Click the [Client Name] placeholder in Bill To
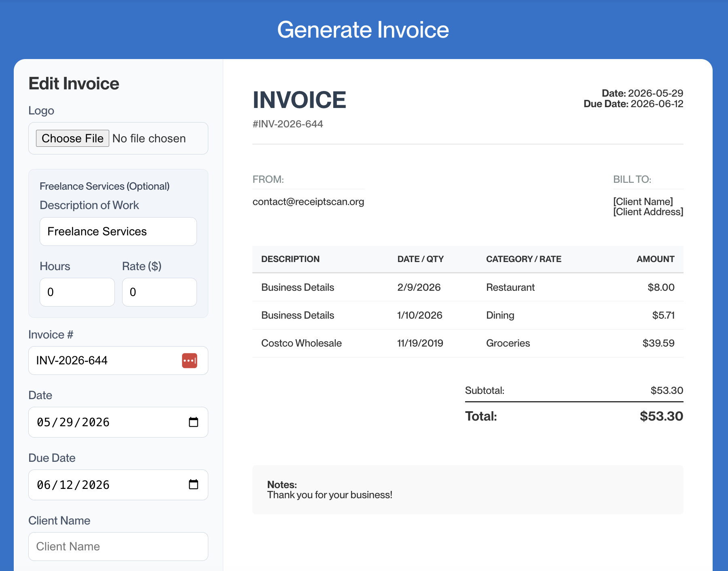Image resolution: width=728 pixels, height=571 pixels. (643, 201)
